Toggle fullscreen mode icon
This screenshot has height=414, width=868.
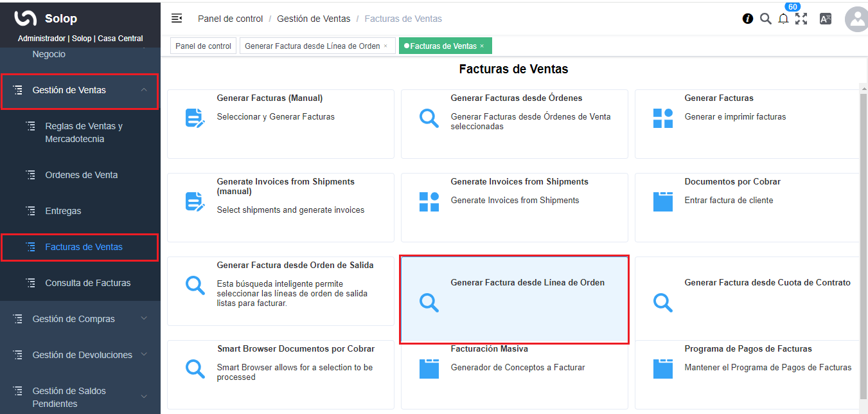(801, 19)
